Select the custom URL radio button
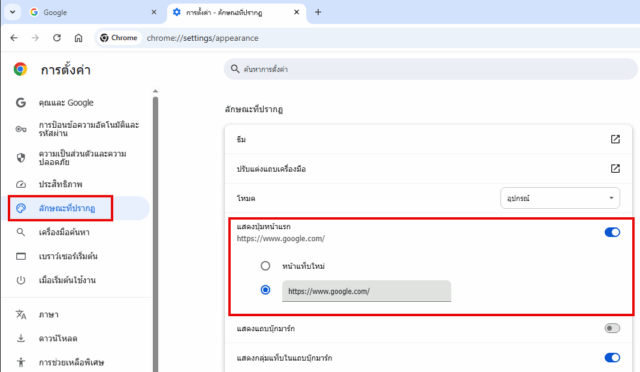Screen dimensions: 640x372 point(265,290)
